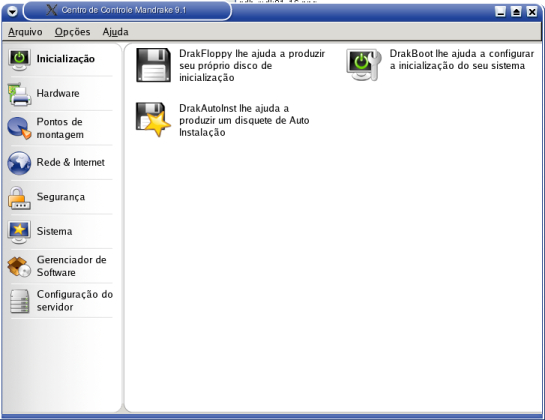The width and height of the screenshot is (545, 420).
Task: Launch DrakBoot via its wrench monitor icon
Action: (x=364, y=65)
